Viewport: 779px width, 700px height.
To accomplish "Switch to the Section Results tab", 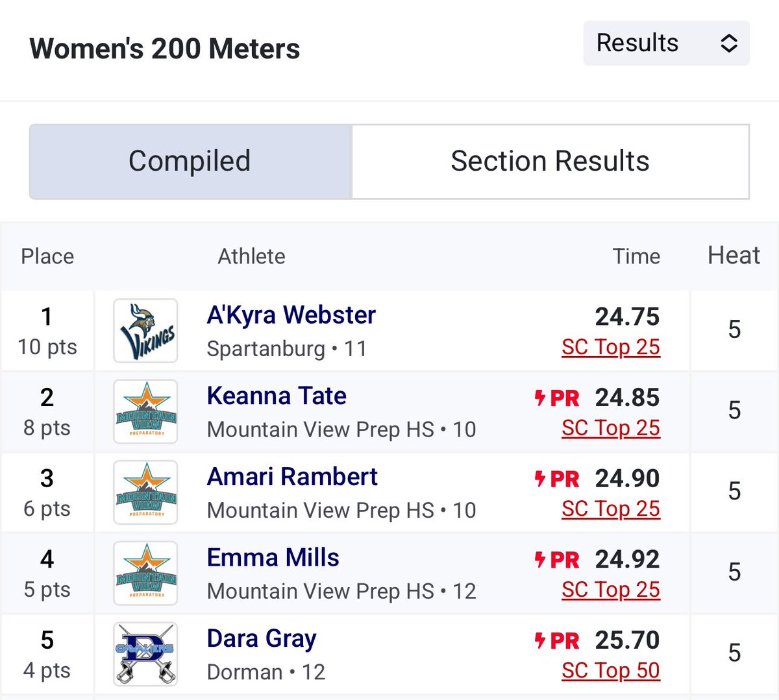I will [x=550, y=162].
